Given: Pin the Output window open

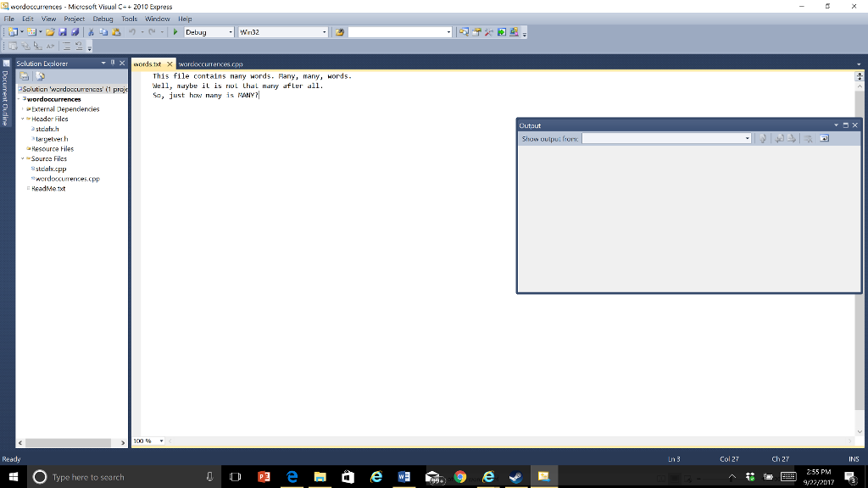Looking at the screenshot, I should pyautogui.click(x=847, y=125).
